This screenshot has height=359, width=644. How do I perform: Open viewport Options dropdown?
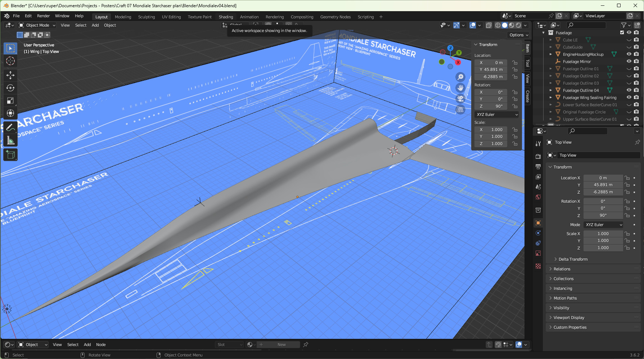pos(519,35)
